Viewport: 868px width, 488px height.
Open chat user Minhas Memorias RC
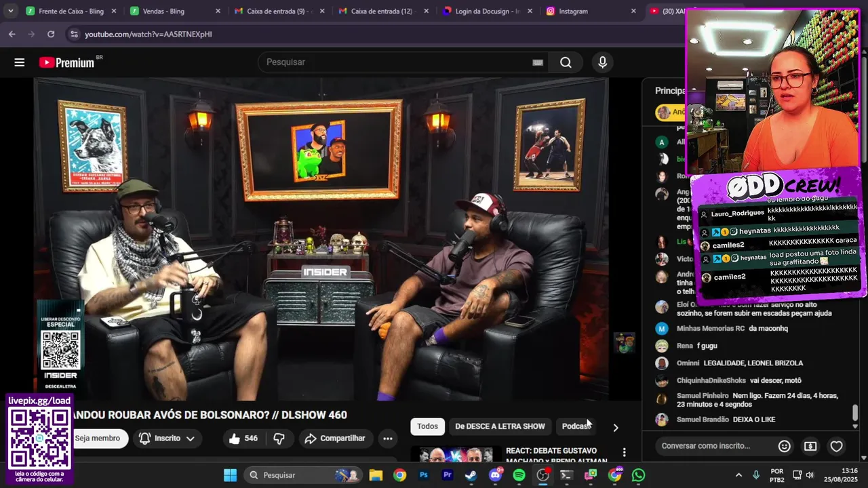pos(710,329)
